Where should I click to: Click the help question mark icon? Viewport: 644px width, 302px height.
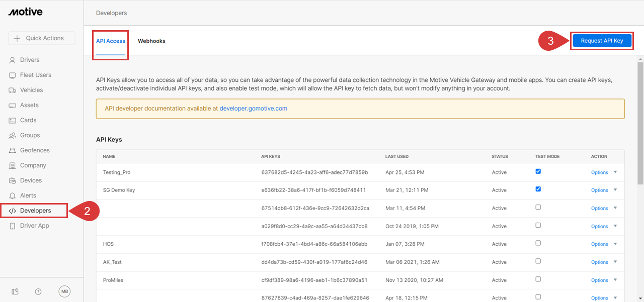click(38, 291)
